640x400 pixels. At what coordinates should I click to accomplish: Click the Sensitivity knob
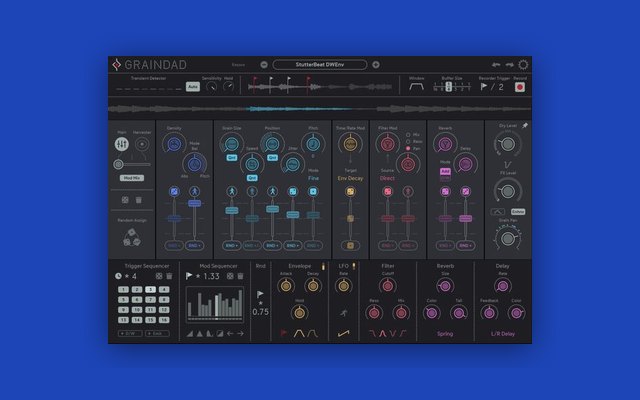click(x=211, y=87)
